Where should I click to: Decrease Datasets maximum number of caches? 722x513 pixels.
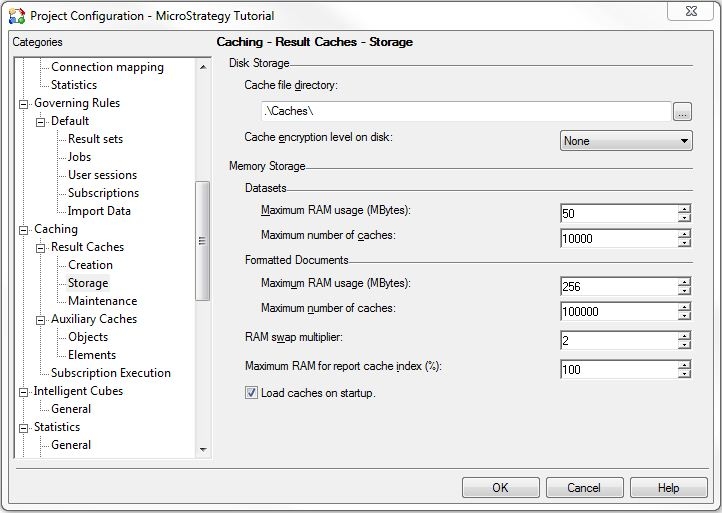(x=684, y=243)
